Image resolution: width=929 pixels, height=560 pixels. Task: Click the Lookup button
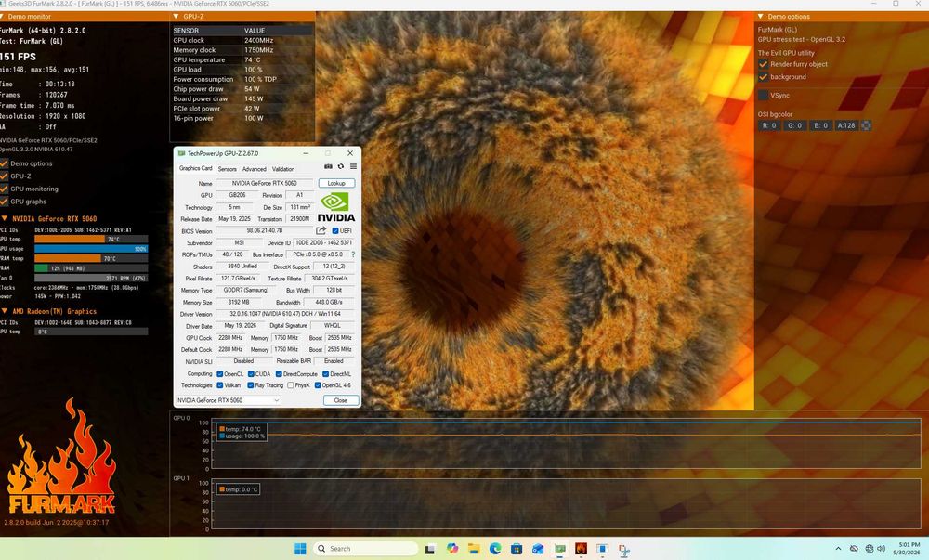point(336,184)
